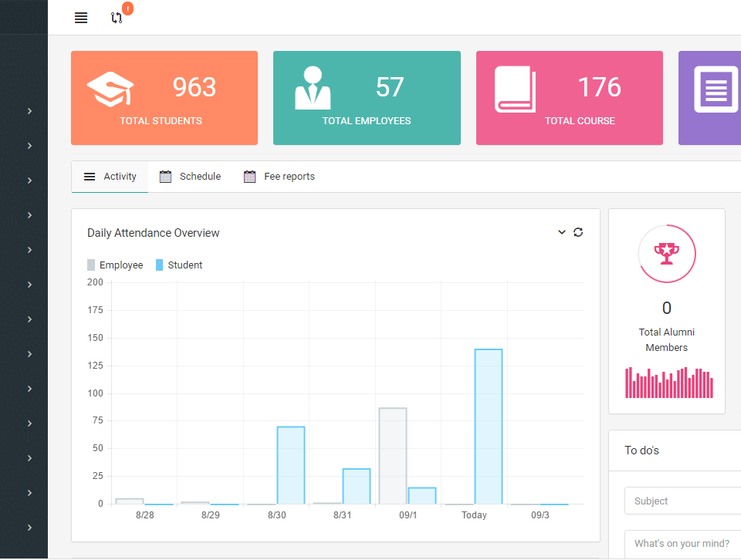Click the 57 employee count
741x560 pixels.
click(x=390, y=87)
